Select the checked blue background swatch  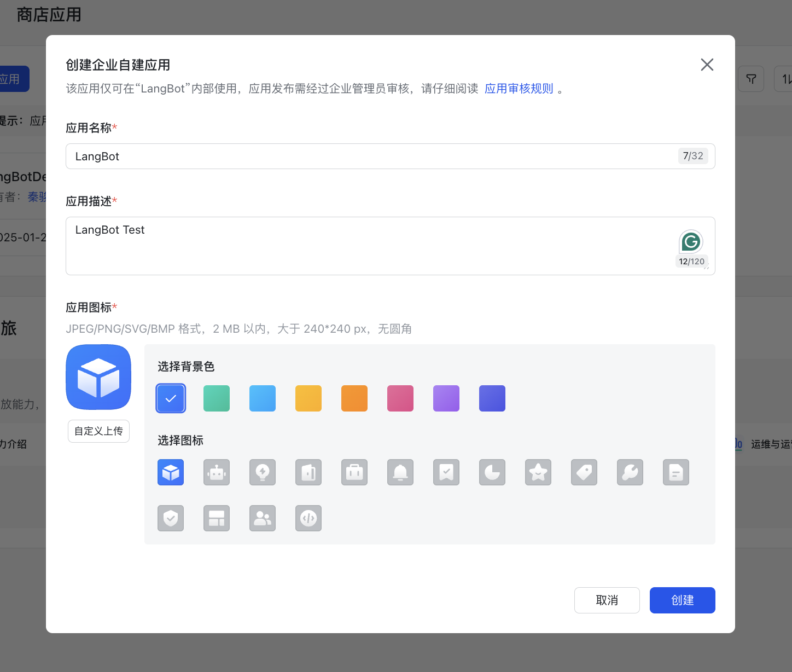coord(171,398)
